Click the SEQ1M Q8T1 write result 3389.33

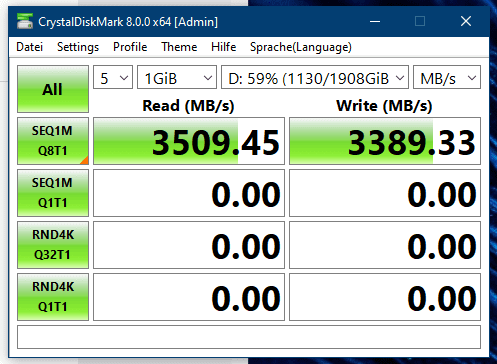(385, 141)
